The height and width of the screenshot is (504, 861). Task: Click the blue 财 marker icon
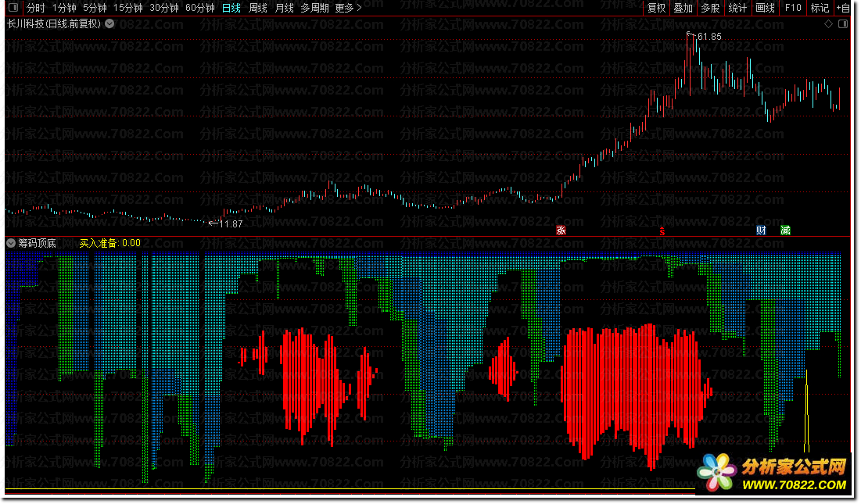coord(761,231)
